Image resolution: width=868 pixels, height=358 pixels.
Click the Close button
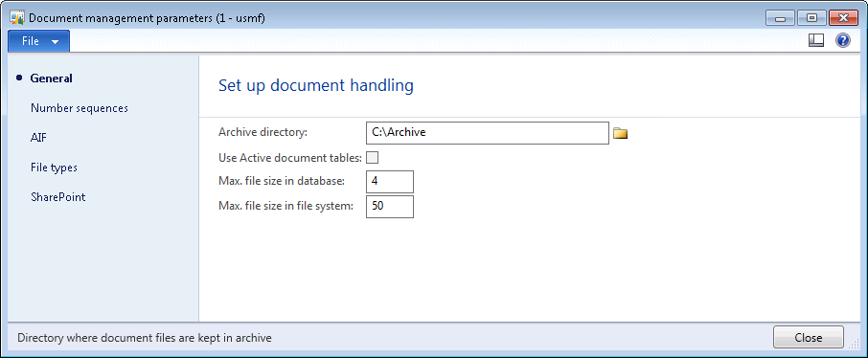(809, 338)
